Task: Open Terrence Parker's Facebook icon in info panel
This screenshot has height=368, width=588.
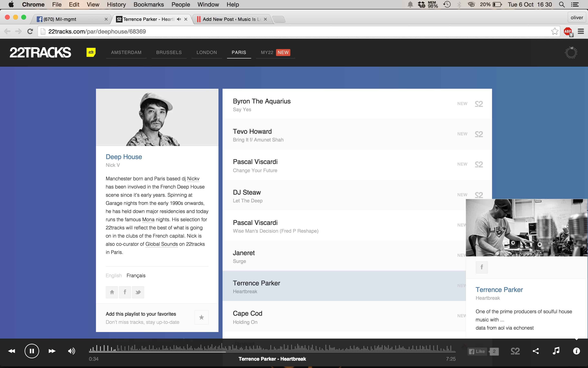Action: [482, 267]
